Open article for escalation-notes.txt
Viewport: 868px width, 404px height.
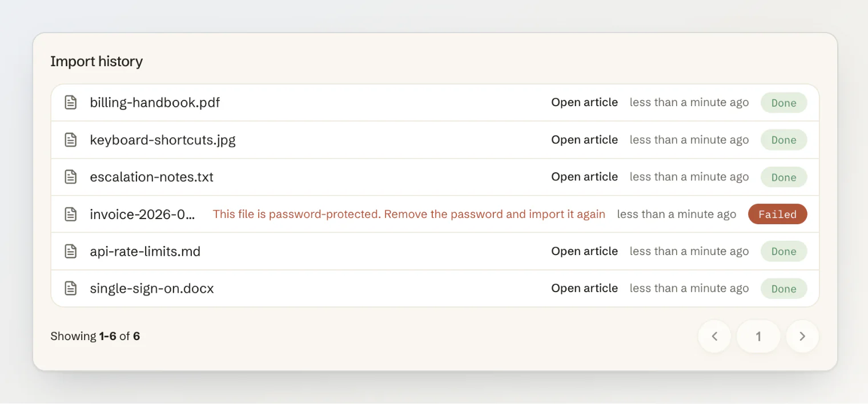584,177
